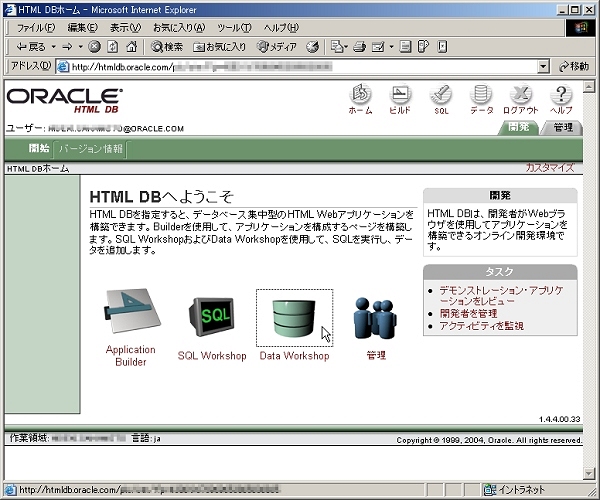Click the browser forward arrow button
Image resolution: width=600 pixels, height=500 pixels.
point(67,47)
